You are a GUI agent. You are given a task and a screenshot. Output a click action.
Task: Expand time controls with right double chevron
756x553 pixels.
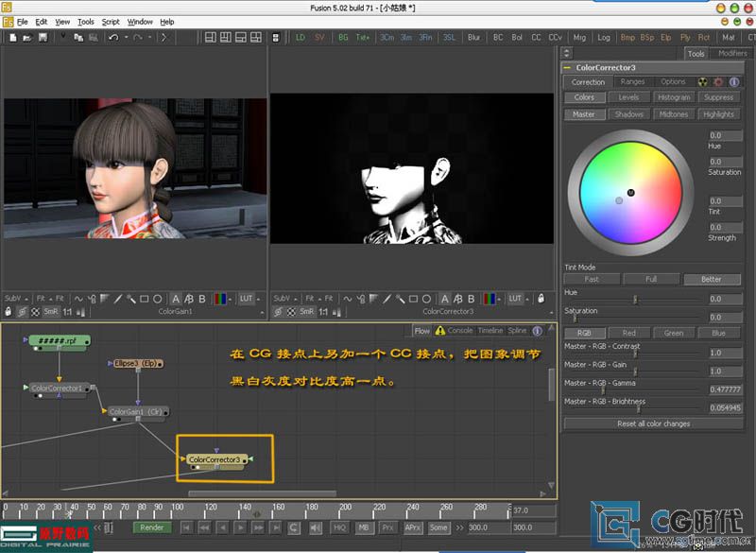coord(459,527)
